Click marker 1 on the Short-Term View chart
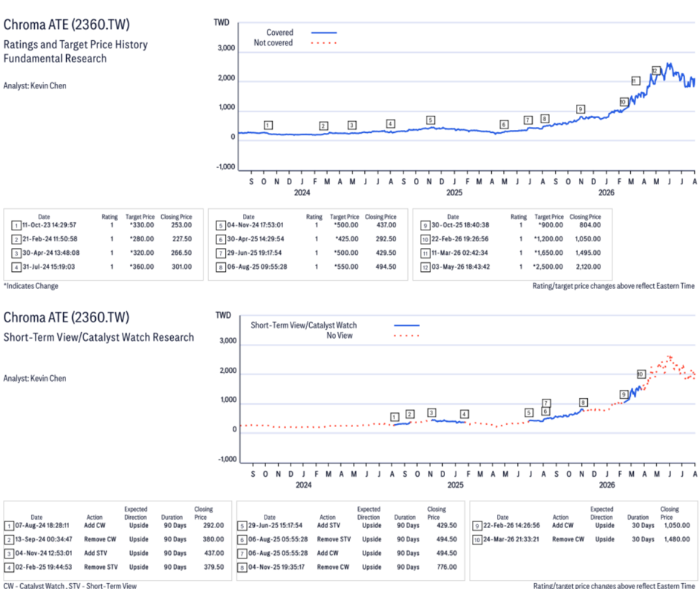Image resolution: width=700 pixels, height=589 pixels. click(x=395, y=417)
